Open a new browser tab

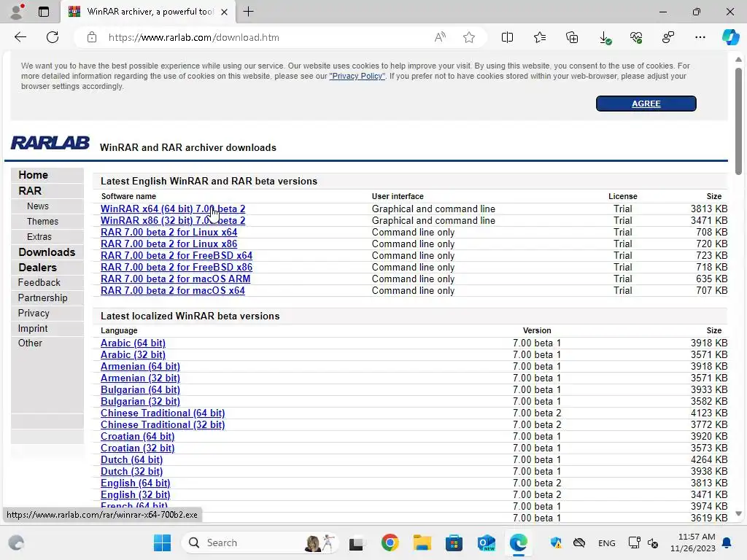click(x=248, y=12)
